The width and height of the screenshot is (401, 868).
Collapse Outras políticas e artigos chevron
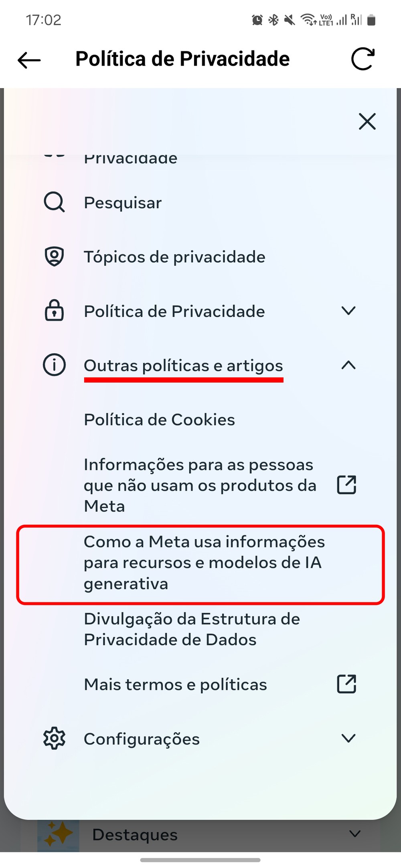tap(348, 365)
